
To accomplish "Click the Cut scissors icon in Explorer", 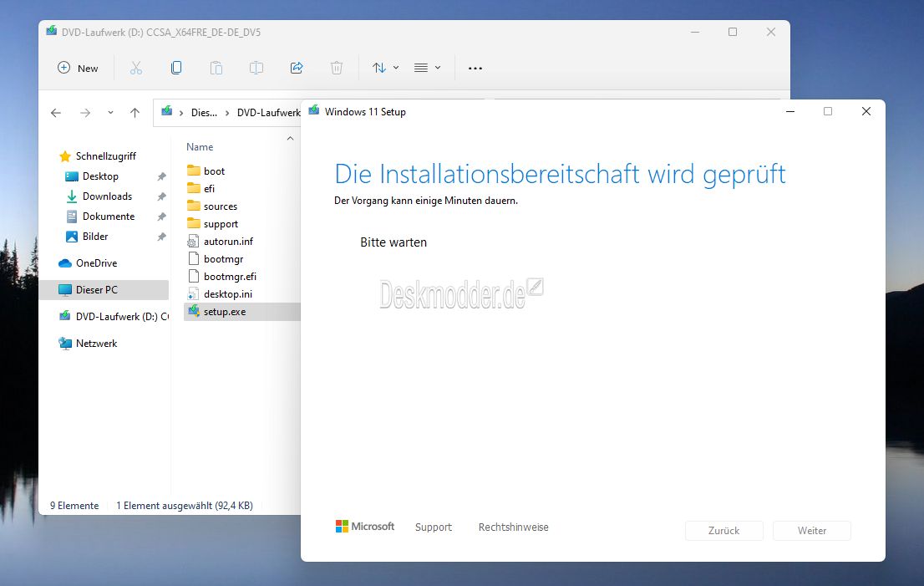I will (x=136, y=68).
